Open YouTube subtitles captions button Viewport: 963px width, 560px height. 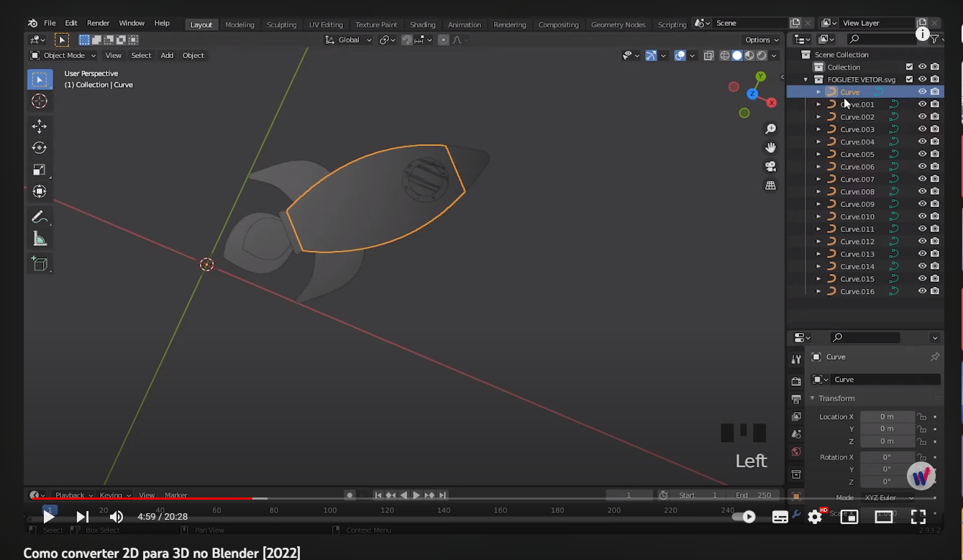[780, 516]
